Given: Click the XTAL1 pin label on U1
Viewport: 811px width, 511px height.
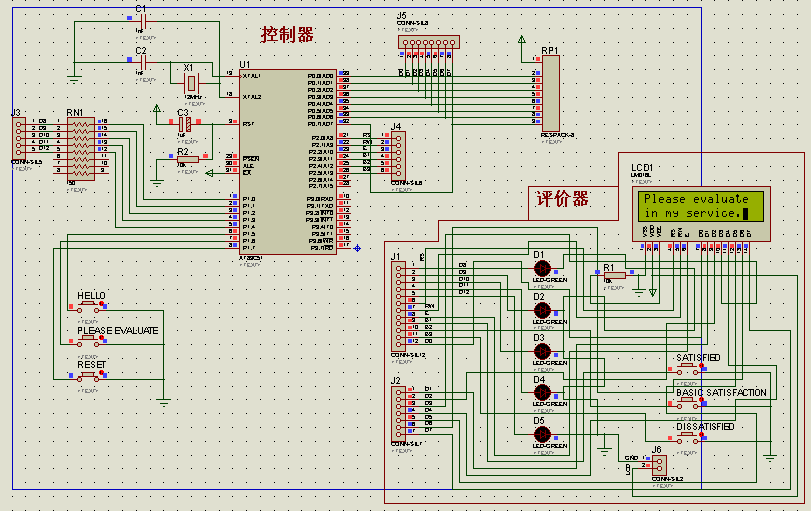Looking at the screenshot, I should (252, 76).
